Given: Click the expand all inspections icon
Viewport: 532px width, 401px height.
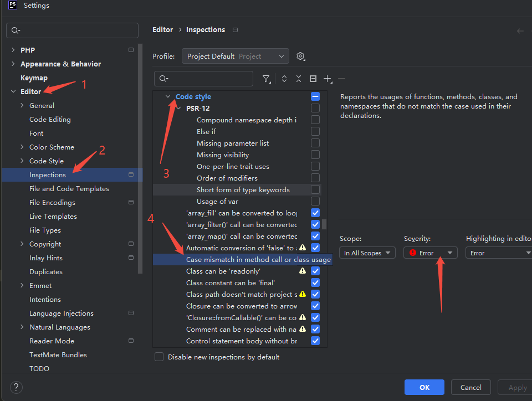Looking at the screenshot, I should [x=284, y=79].
